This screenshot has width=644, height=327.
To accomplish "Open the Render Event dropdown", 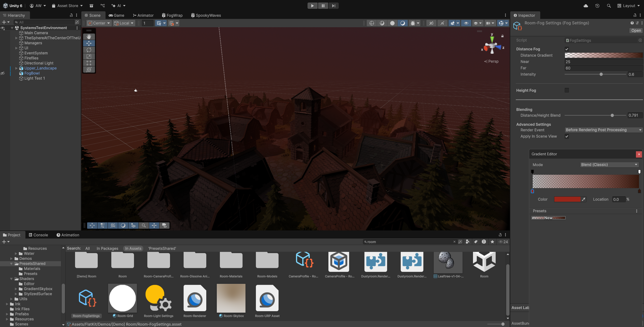I will (603, 130).
